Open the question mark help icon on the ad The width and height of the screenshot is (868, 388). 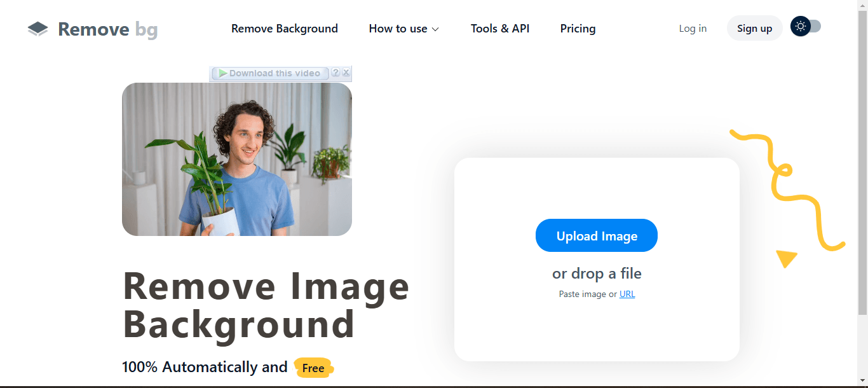tap(336, 73)
